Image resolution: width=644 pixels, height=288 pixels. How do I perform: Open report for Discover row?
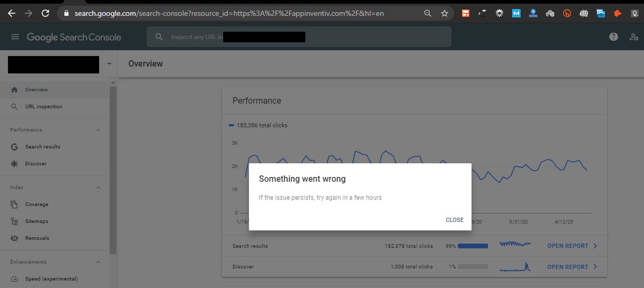tap(572, 267)
